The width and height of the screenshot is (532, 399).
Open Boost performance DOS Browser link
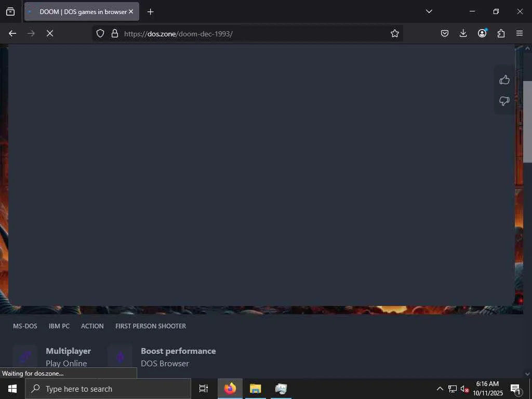point(178,357)
